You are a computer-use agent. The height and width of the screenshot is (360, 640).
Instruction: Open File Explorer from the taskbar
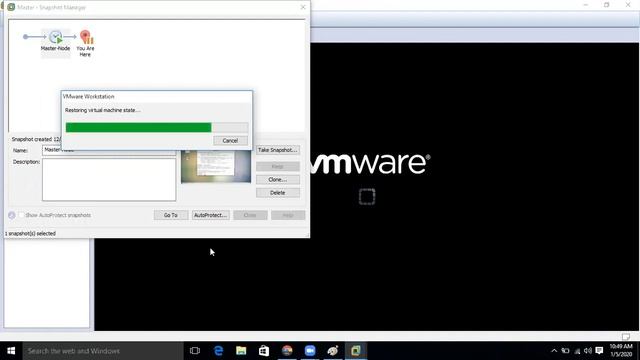(241, 351)
